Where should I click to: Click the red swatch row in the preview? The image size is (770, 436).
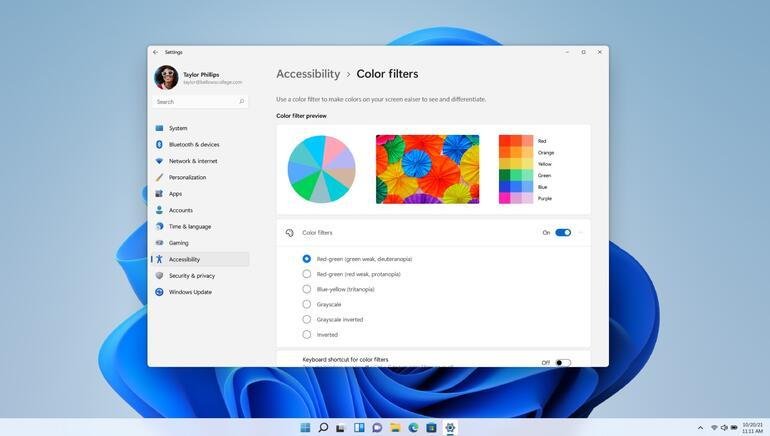tap(516, 141)
